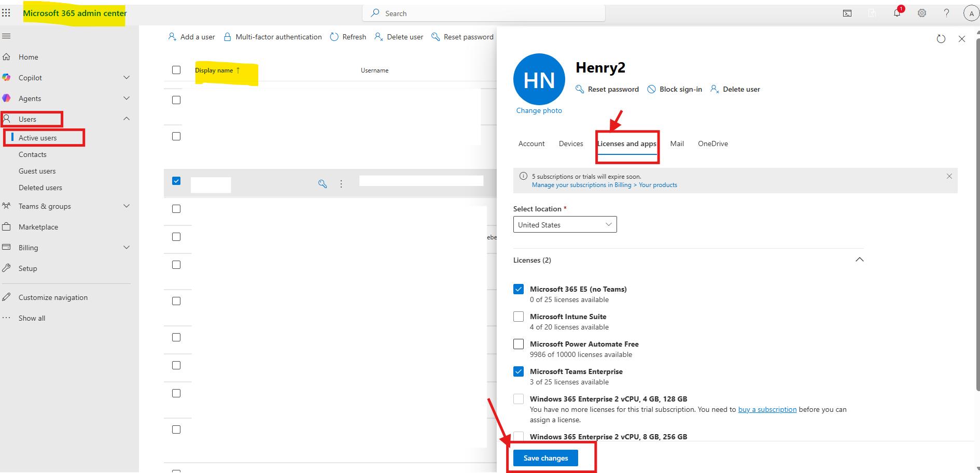Open the Select location dropdown
The height and width of the screenshot is (473, 980).
coord(565,224)
